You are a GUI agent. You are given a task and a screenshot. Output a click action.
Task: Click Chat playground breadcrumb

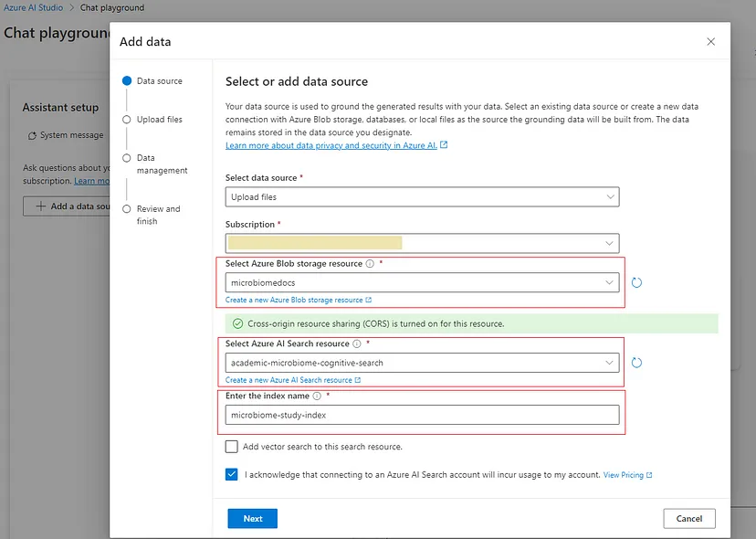pos(112,7)
